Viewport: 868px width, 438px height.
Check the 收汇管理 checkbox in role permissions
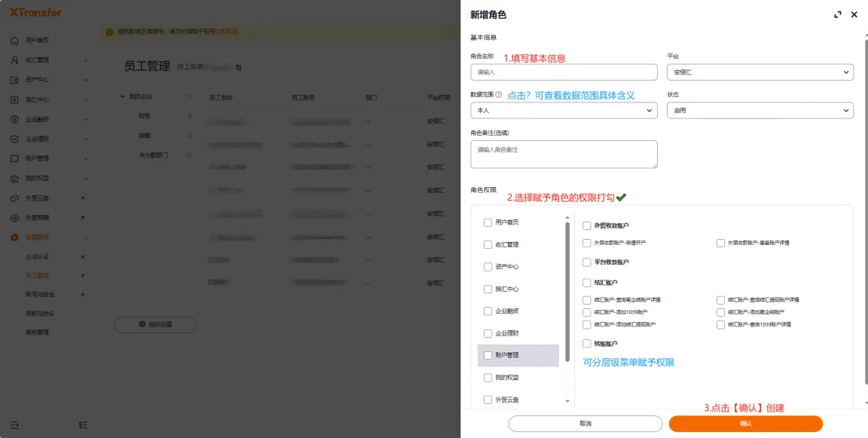point(487,245)
